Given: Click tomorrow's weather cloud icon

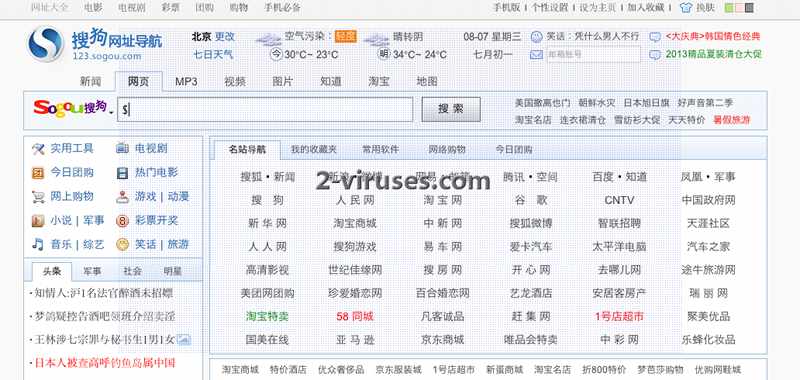Looking at the screenshot, I should (x=376, y=38).
